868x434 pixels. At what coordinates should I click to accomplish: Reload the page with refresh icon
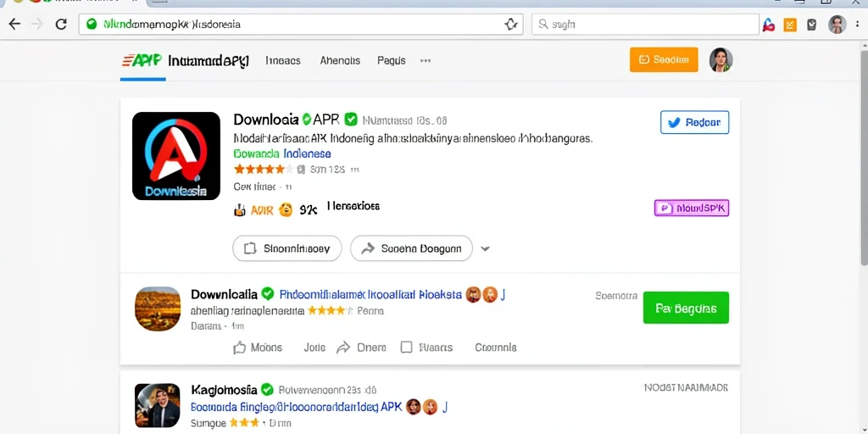[61, 25]
